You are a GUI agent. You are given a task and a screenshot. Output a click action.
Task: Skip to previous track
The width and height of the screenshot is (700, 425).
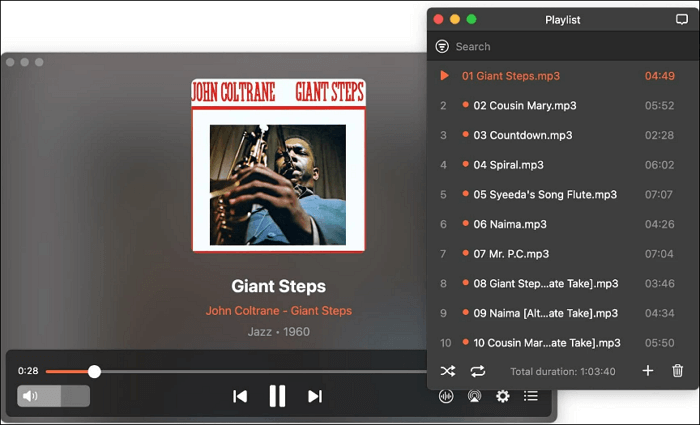[240, 396]
